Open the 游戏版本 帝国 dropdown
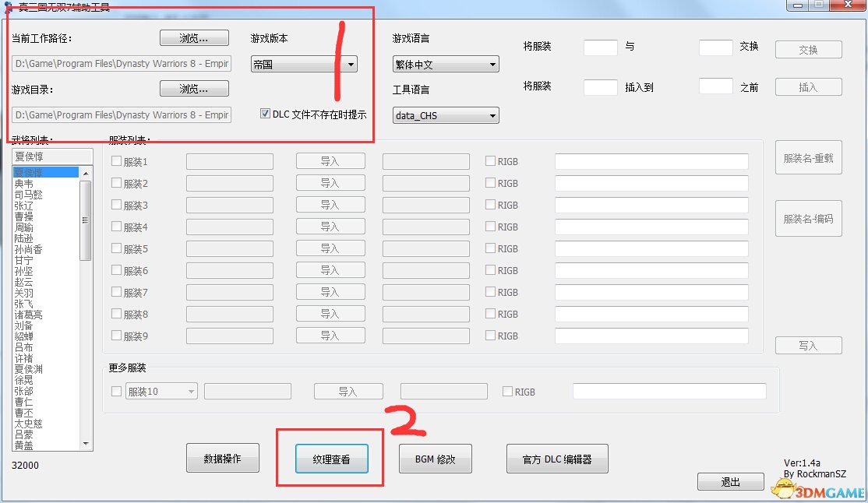The width and height of the screenshot is (868, 503). click(x=304, y=64)
